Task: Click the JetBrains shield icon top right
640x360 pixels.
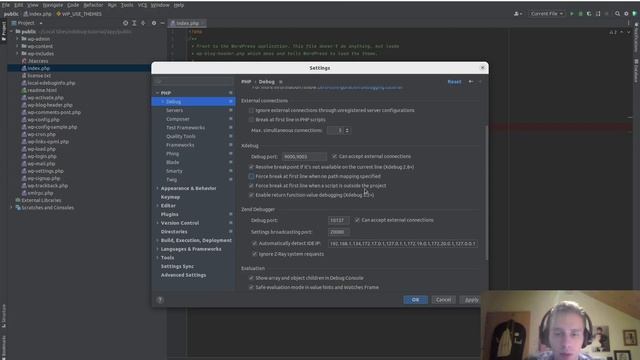Action: (635, 13)
